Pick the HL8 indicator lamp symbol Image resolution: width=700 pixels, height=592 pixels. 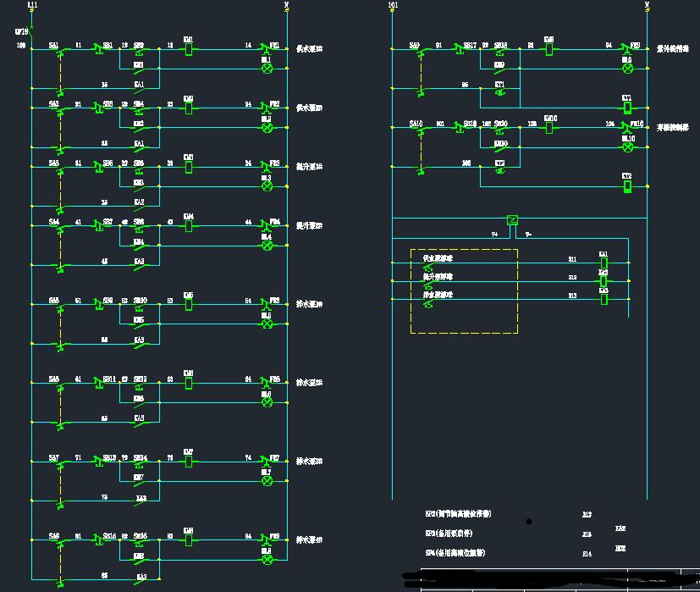[267, 559]
